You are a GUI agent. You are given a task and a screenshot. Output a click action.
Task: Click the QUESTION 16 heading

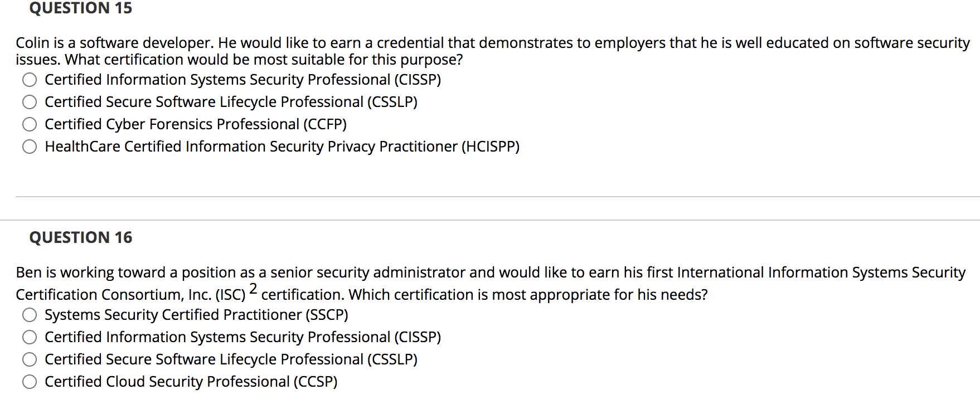tap(81, 238)
